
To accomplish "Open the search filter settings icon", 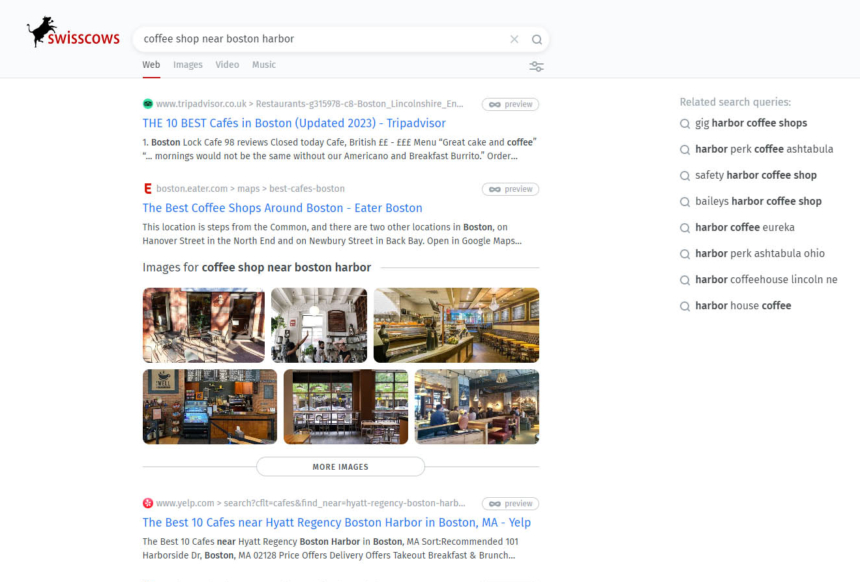I will tap(537, 66).
